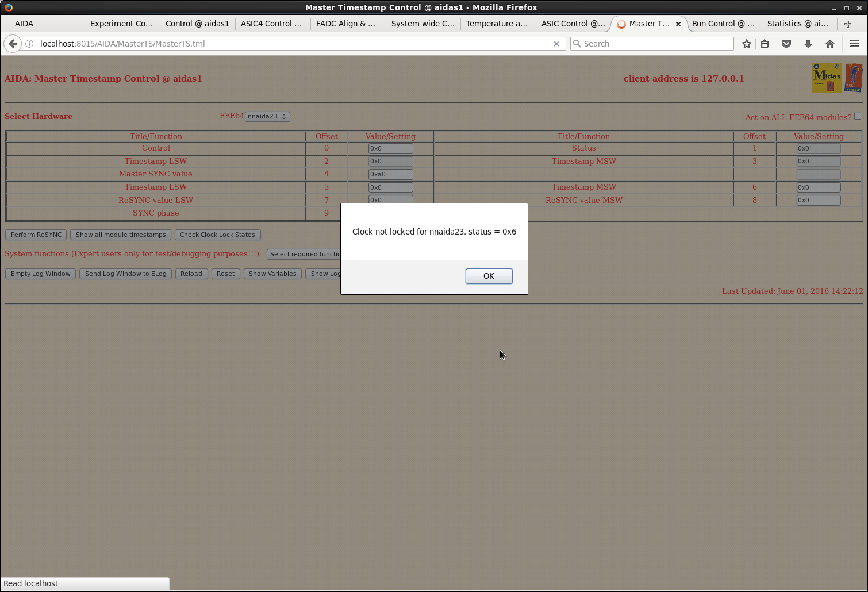Image resolution: width=868 pixels, height=592 pixels.
Task: Save page to Pocket icon
Action: 786,44
